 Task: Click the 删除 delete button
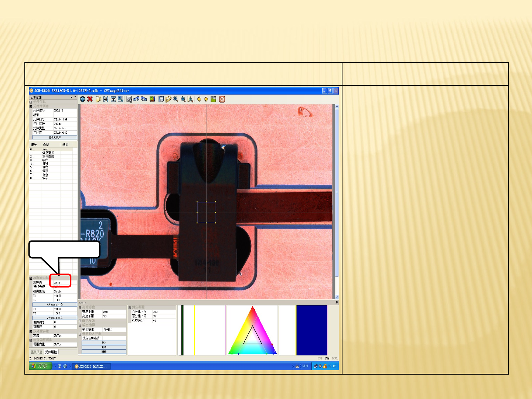point(104,352)
